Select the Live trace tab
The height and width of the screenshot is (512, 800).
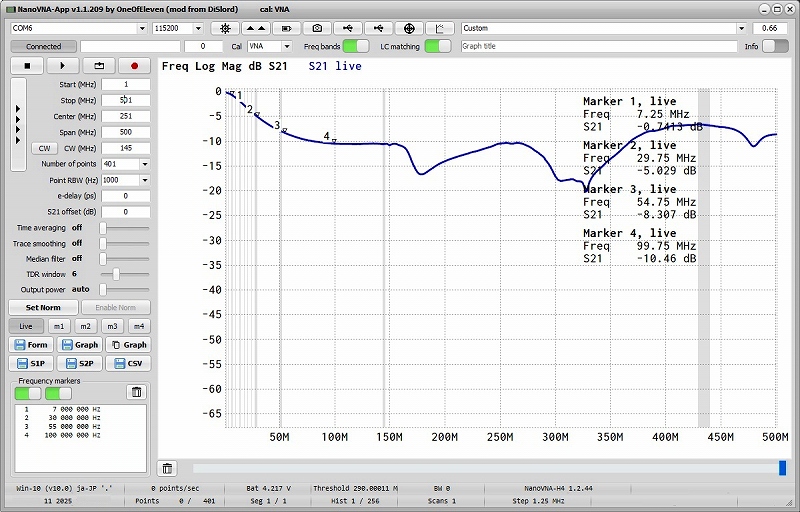point(26,326)
